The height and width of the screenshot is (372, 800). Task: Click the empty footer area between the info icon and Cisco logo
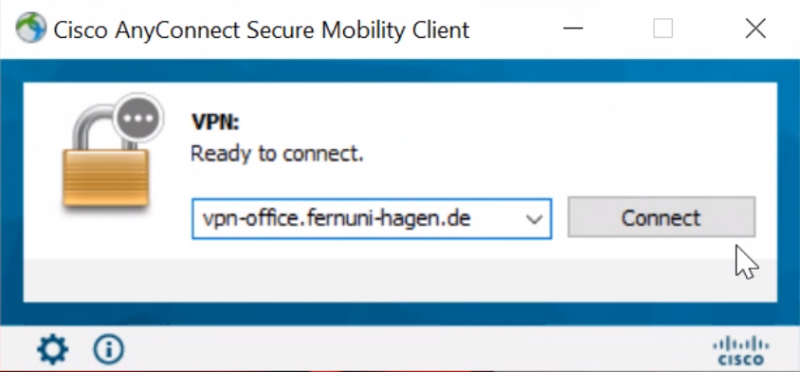click(x=418, y=350)
